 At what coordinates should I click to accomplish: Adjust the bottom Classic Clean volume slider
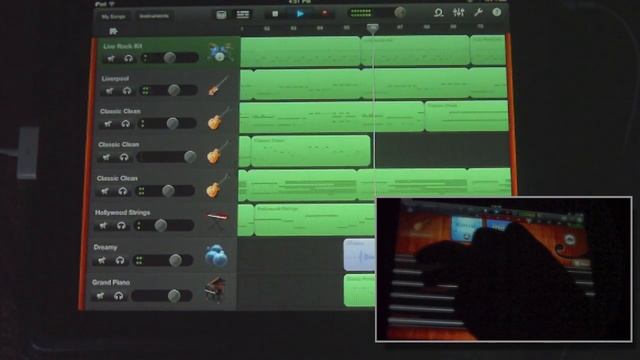(x=166, y=191)
